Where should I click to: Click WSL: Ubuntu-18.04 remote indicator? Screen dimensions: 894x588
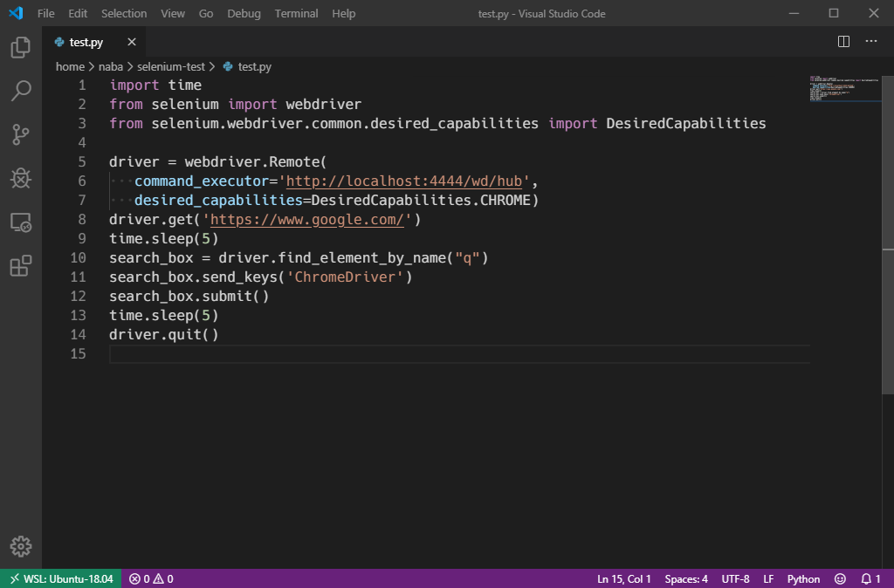(x=61, y=578)
